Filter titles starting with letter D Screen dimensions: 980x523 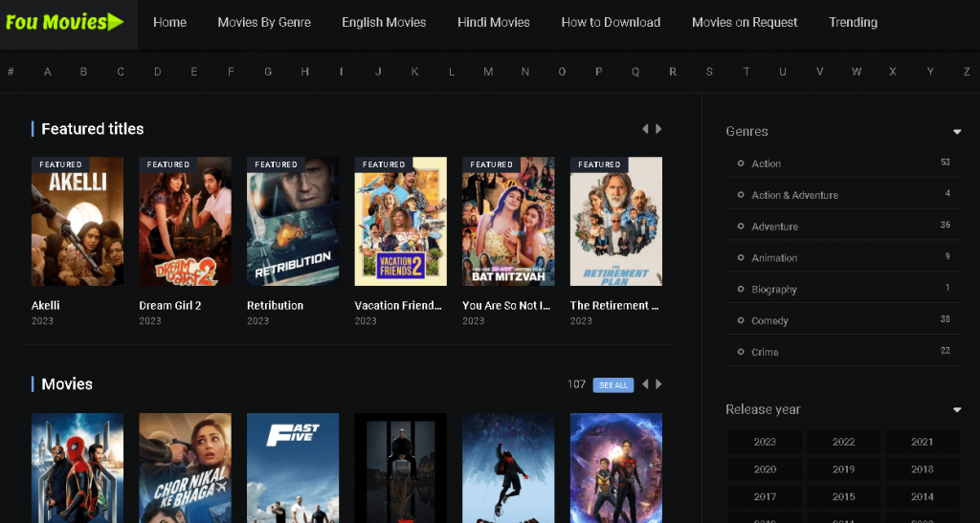click(x=158, y=72)
